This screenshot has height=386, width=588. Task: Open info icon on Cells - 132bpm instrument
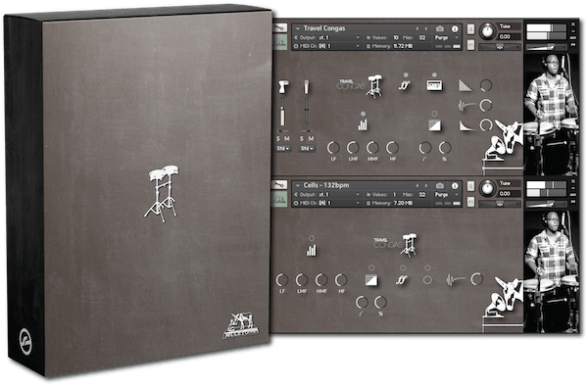point(455,185)
